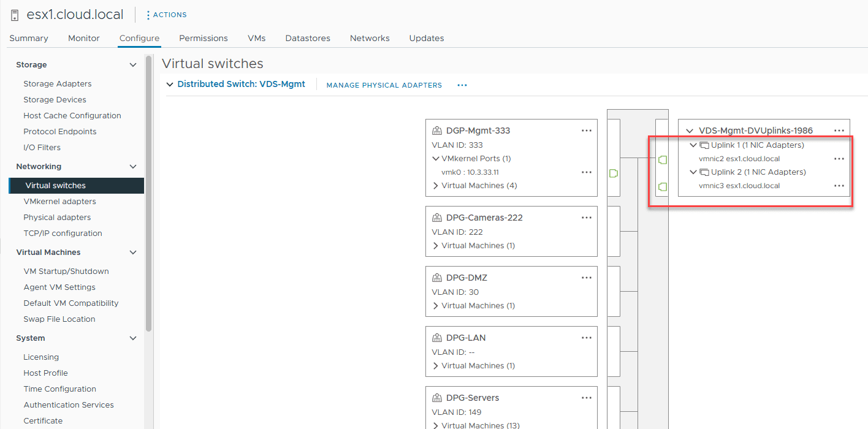Click the DPG-Cameras-222 port group icon

pyautogui.click(x=437, y=218)
